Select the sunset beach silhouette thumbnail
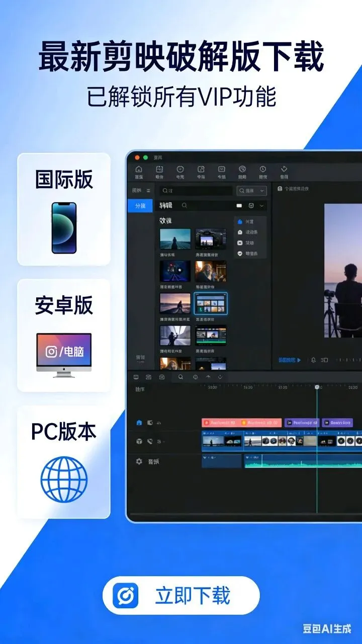This screenshot has height=644, width=362. [x=175, y=303]
